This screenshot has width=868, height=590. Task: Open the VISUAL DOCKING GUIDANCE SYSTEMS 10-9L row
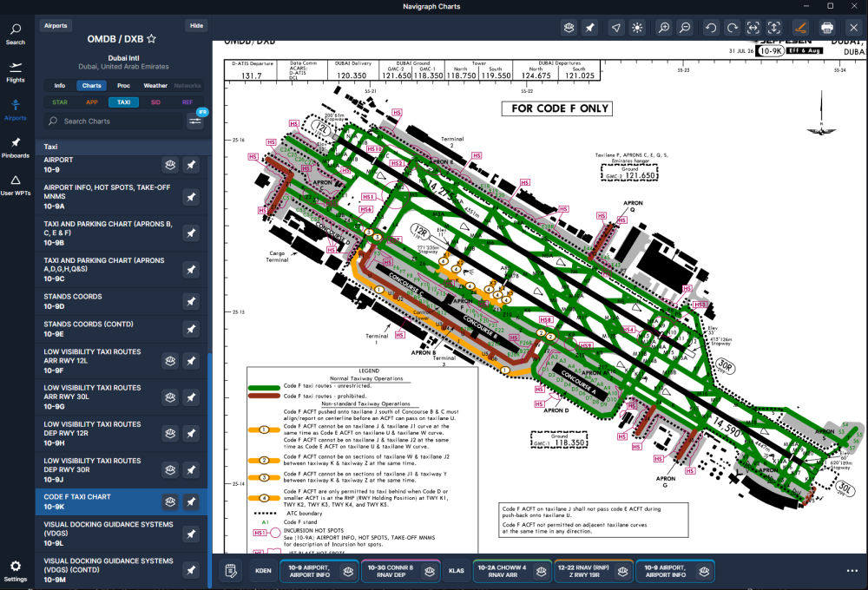[122, 534]
